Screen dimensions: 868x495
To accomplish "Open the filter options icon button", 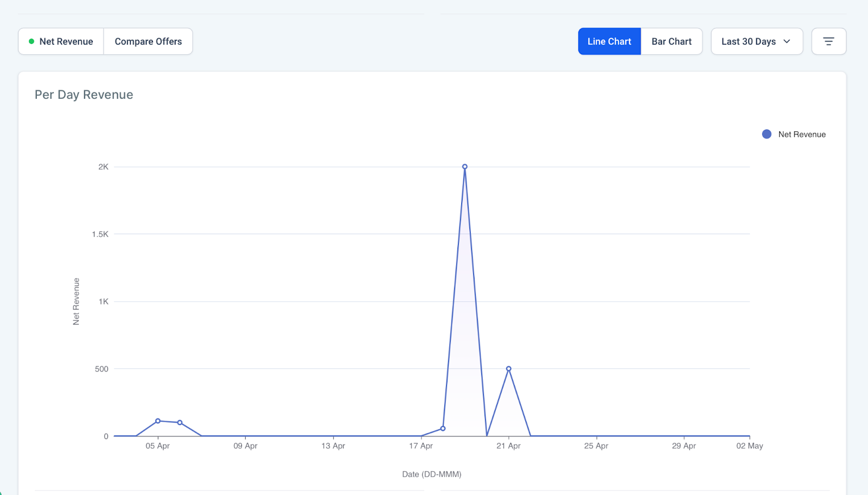I will 828,41.
